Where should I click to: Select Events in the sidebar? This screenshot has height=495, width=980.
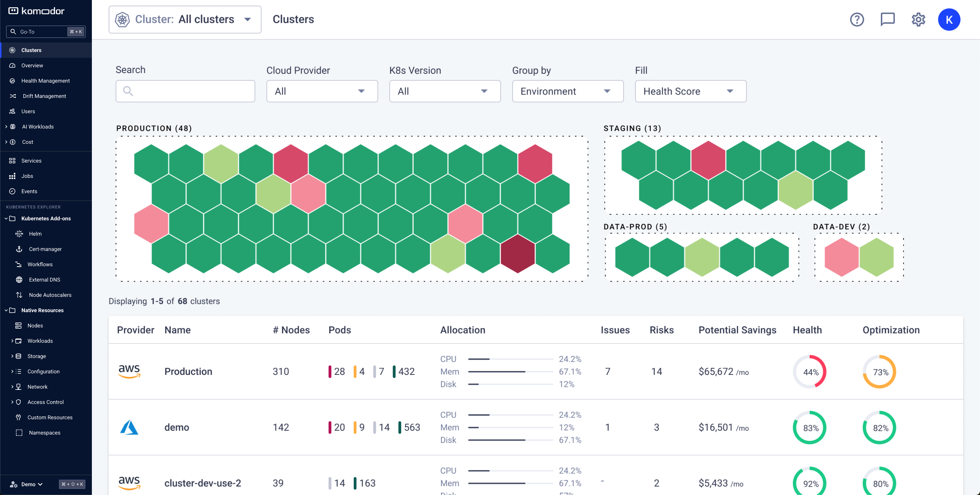[30, 191]
